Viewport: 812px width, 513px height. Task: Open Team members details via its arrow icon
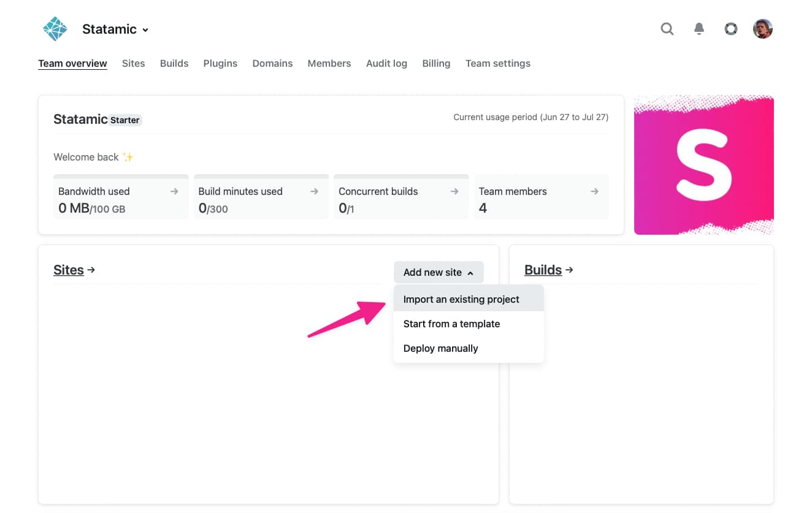tap(594, 191)
